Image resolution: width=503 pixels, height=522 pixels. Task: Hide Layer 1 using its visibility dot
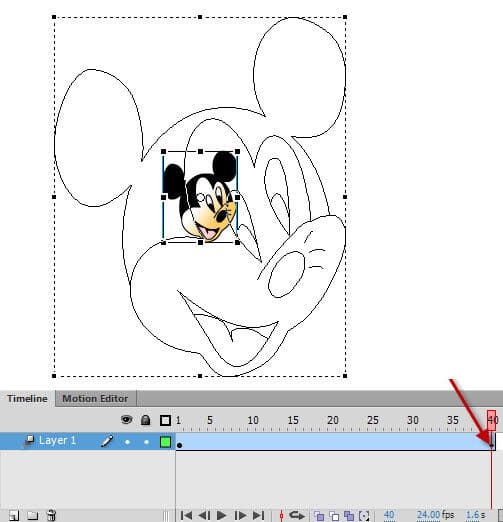coord(127,442)
